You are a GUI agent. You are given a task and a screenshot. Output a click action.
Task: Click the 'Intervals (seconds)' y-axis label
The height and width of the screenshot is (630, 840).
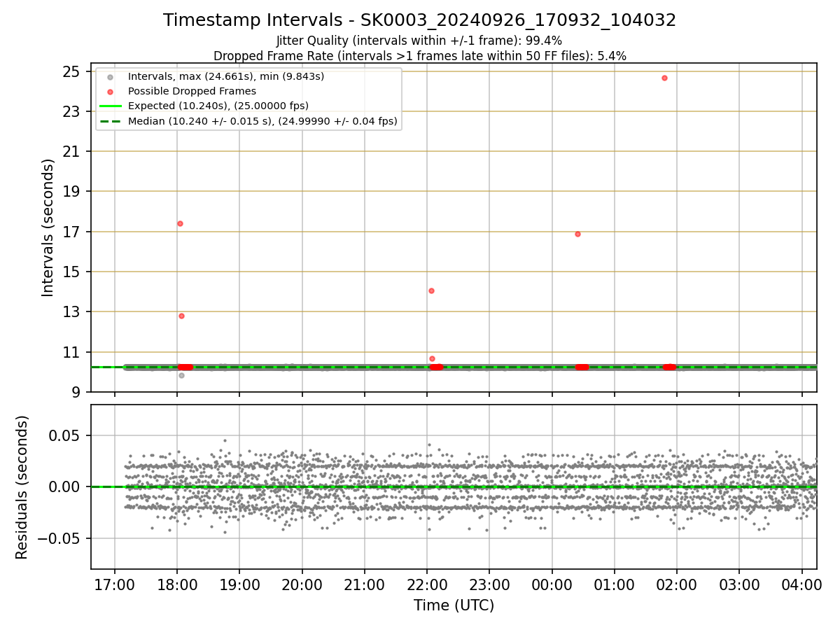pos(48,227)
